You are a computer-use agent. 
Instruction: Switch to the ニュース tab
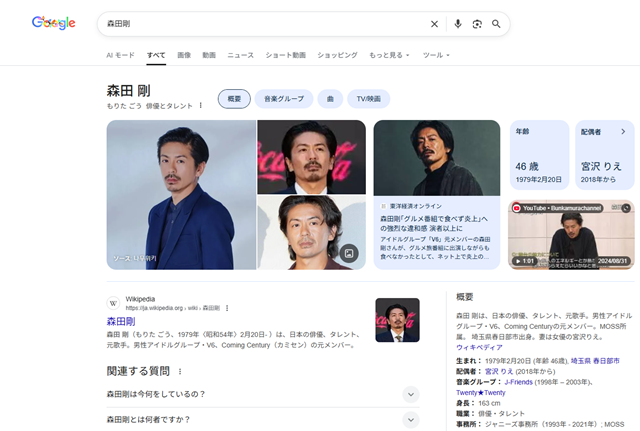pos(240,55)
